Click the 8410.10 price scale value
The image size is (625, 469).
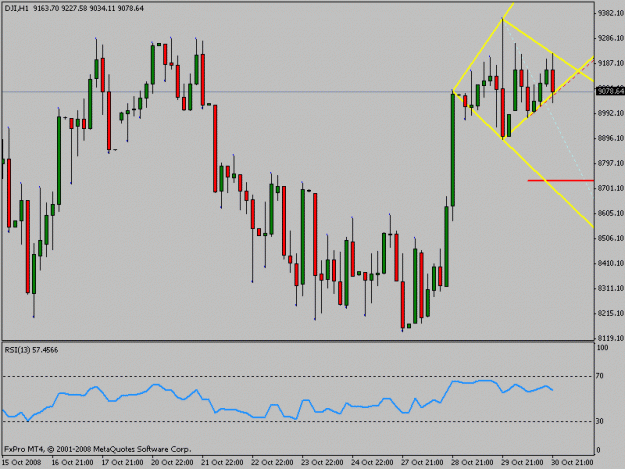610,263
